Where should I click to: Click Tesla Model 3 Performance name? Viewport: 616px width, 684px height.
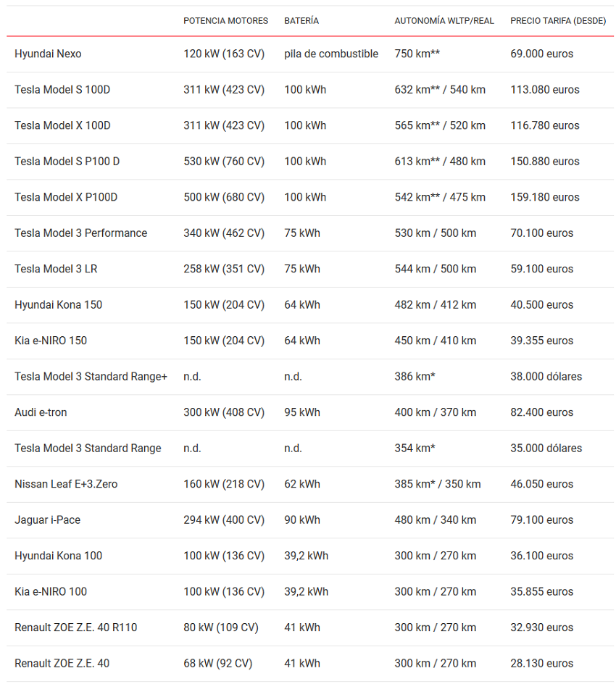tap(80, 233)
